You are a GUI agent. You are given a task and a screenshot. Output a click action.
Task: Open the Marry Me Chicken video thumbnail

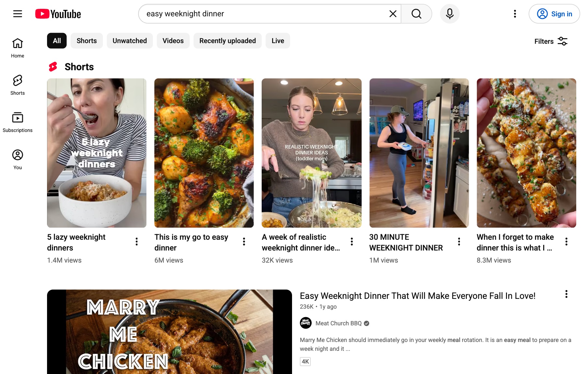click(170, 332)
